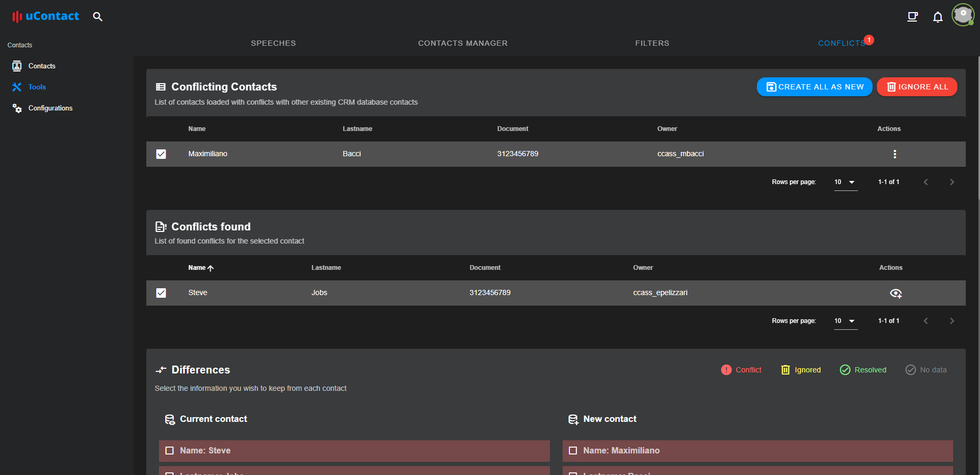Click the No data legend label
This screenshot has width=980, height=475.
933,370
